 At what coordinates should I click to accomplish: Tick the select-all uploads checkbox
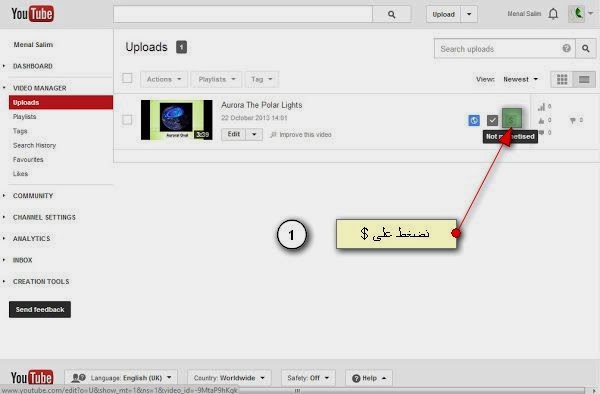click(x=127, y=78)
